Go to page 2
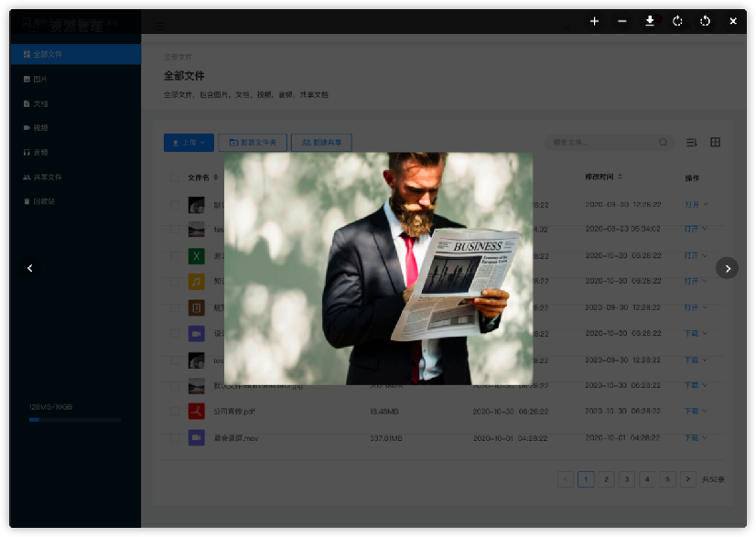The width and height of the screenshot is (756, 537). (606, 479)
